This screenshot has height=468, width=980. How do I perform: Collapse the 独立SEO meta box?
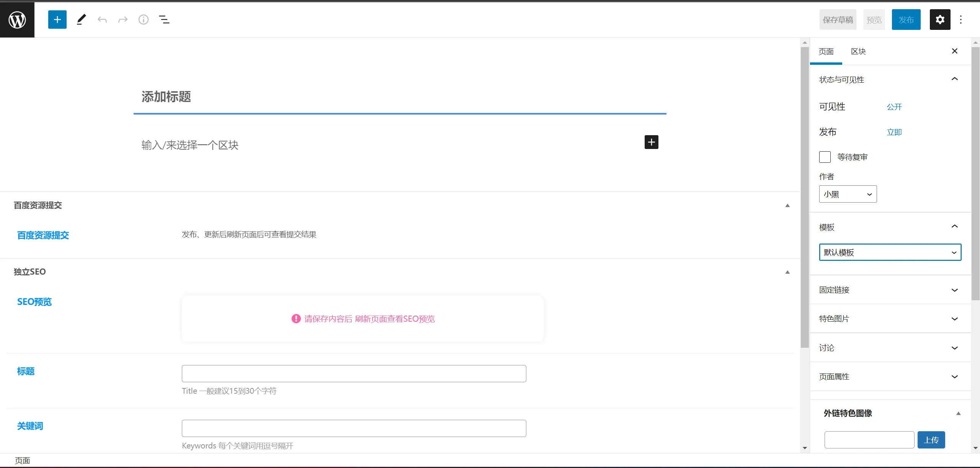coord(787,272)
